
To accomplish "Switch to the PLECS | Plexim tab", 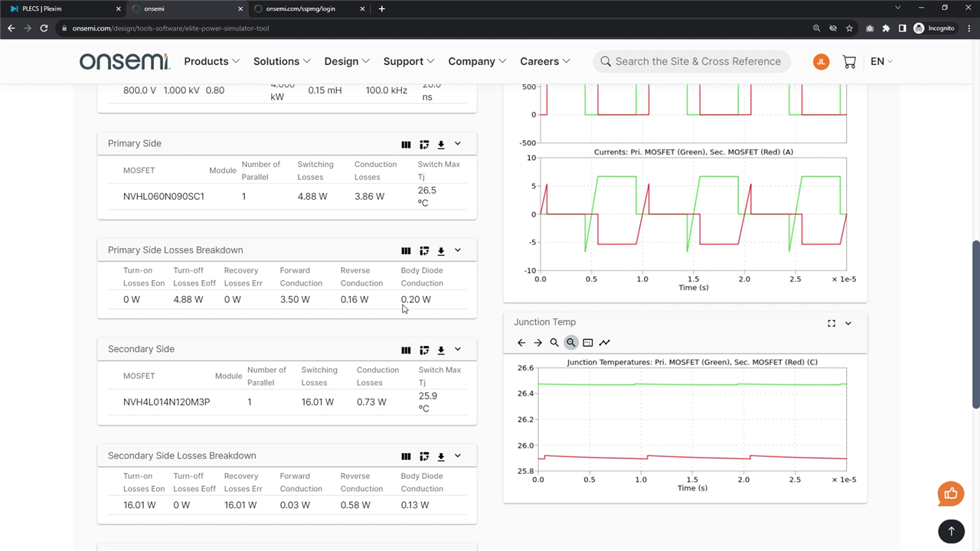I will (63, 8).
